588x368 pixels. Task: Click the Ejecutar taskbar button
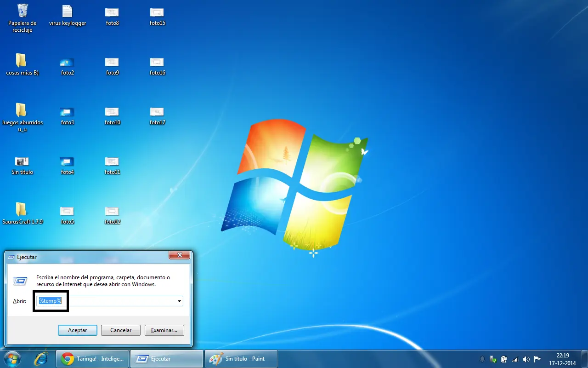click(x=166, y=359)
